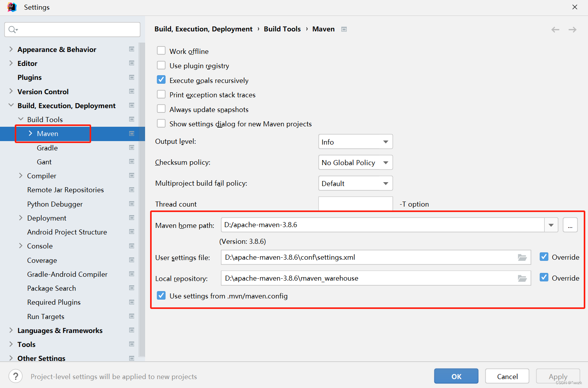Go forward with the right arrow icon
Viewport: 588px width, 388px height.
(x=572, y=29)
